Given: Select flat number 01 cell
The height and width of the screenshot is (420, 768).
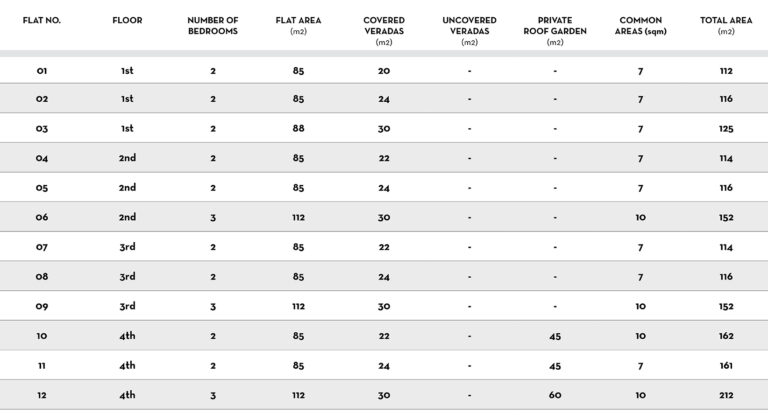Looking at the screenshot, I should pyautogui.click(x=42, y=71).
